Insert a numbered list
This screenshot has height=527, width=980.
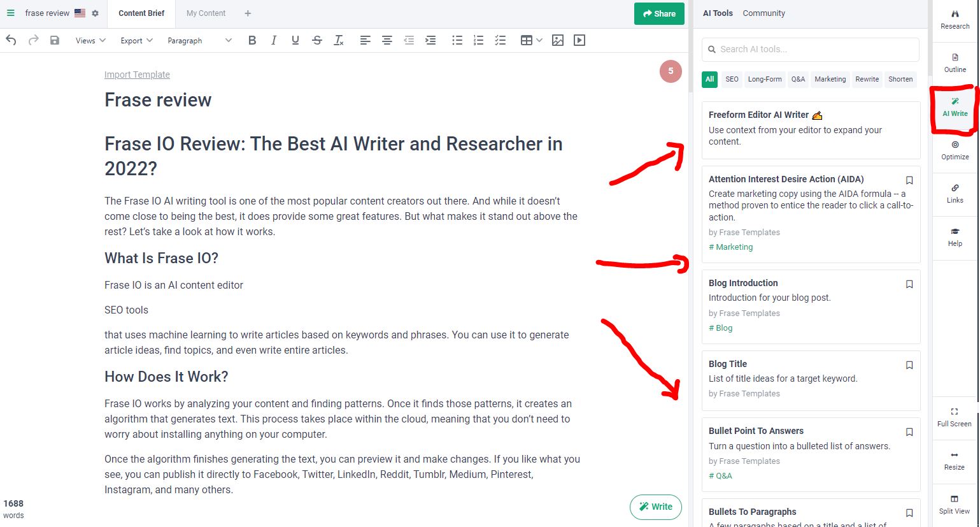[x=479, y=40]
